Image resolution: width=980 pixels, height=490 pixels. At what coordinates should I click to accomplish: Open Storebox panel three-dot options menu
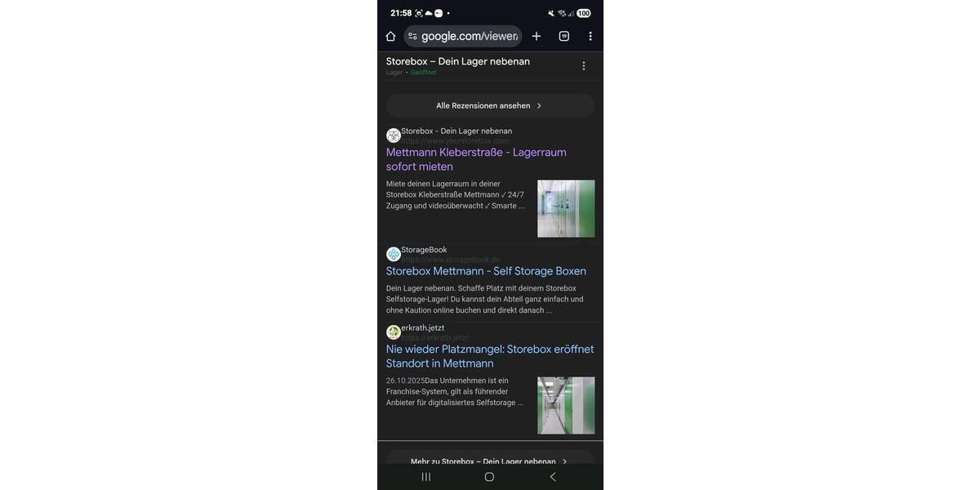pos(583,66)
